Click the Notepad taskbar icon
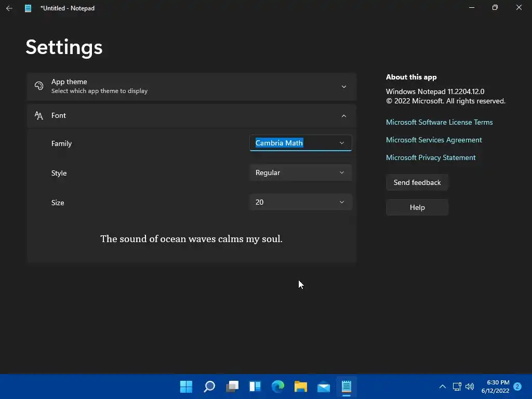The height and width of the screenshot is (399, 532). (x=347, y=387)
